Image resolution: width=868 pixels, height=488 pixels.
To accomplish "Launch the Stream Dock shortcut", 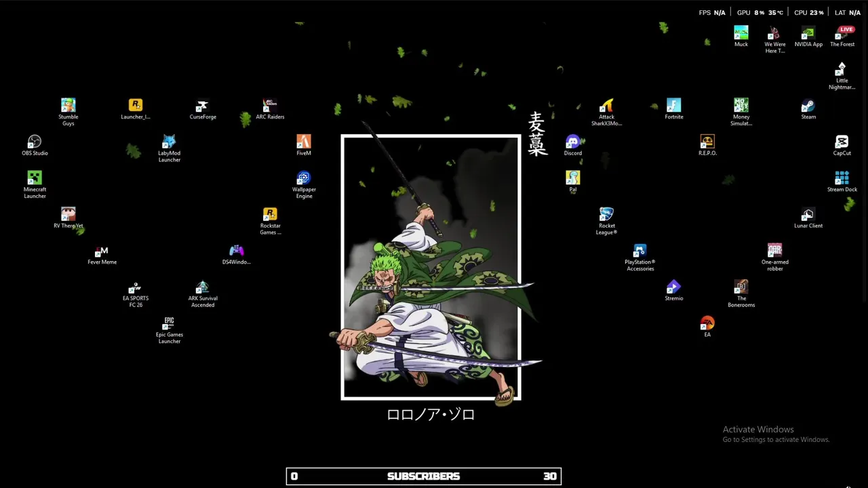I will [842, 182].
